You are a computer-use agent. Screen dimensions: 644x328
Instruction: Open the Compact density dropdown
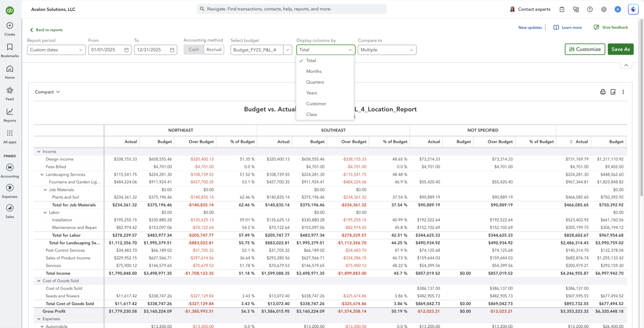(47, 92)
